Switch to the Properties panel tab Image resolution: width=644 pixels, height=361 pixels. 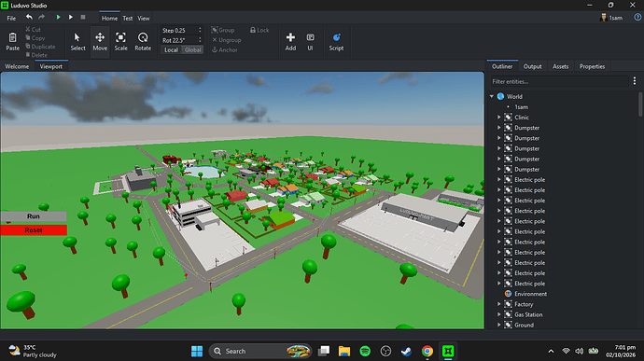tap(592, 66)
